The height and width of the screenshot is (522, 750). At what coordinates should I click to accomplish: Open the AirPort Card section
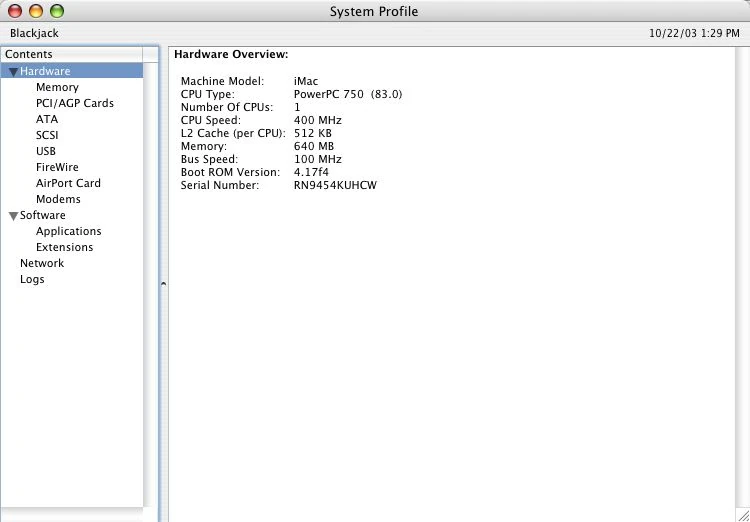click(68, 183)
